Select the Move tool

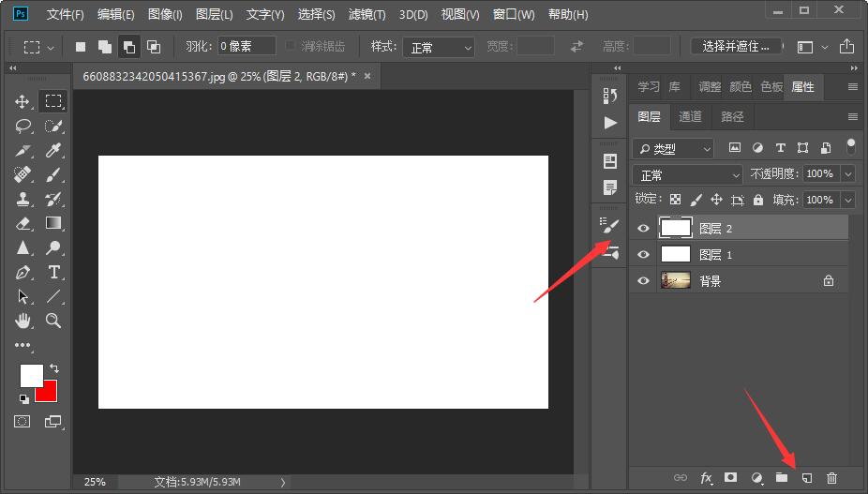tap(22, 101)
